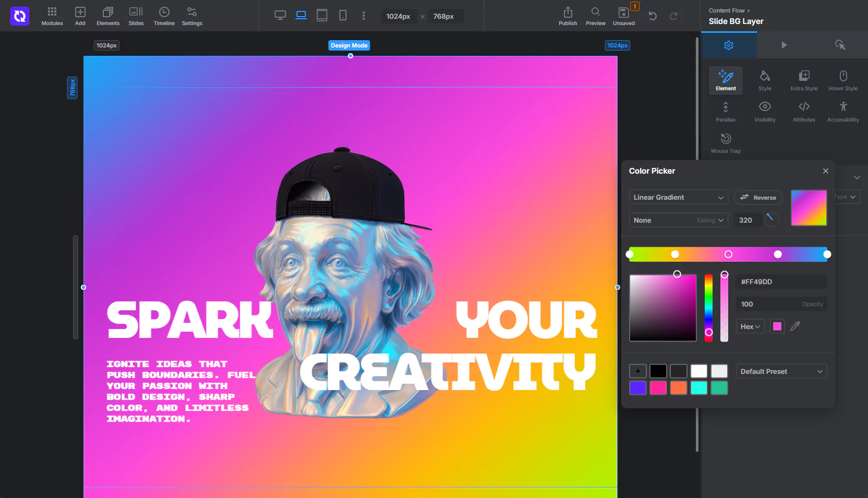Open the Linear Gradient type dropdown
This screenshot has height=498, width=868.
pos(678,198)
